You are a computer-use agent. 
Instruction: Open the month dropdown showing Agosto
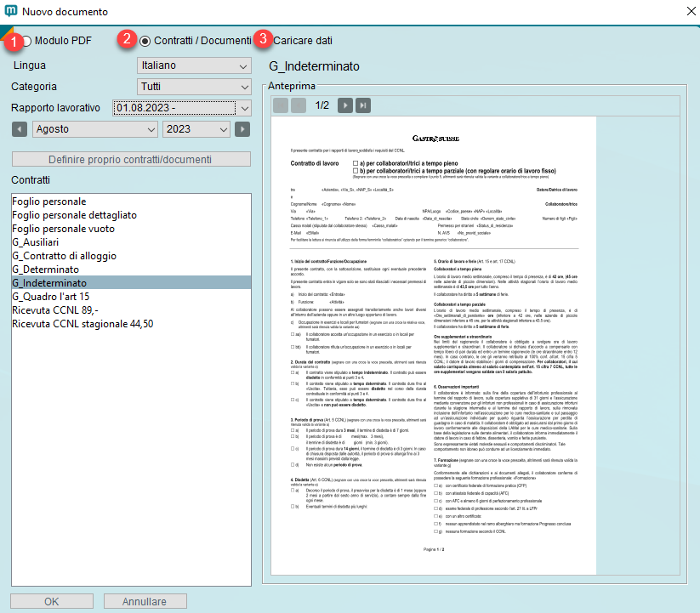[x=94, y=129]
